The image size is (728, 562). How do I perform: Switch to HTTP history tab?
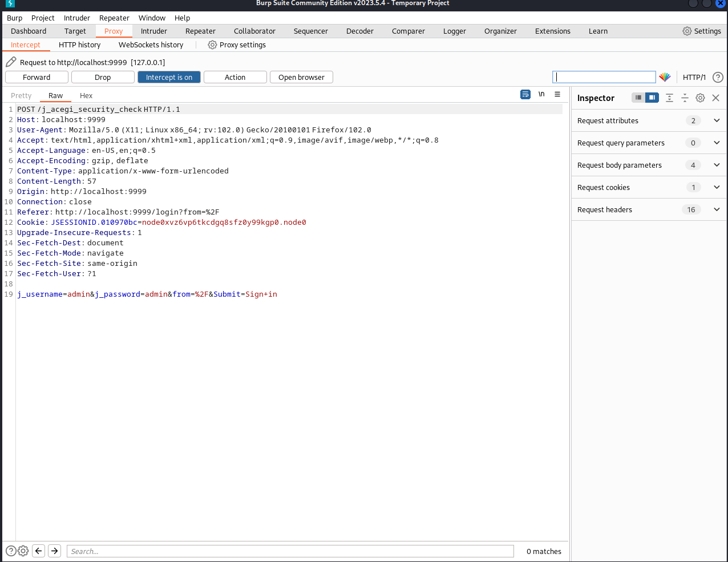(x=79, y=45)
